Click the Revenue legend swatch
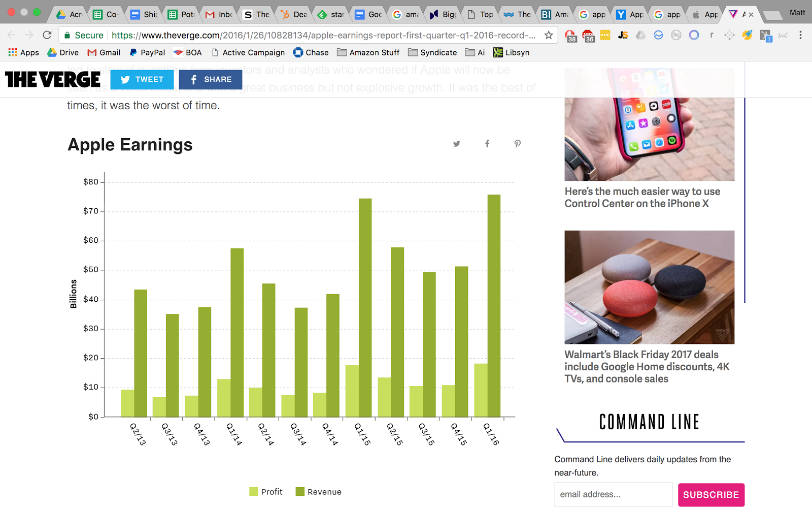812x508 pixels. tap(300, 491)
